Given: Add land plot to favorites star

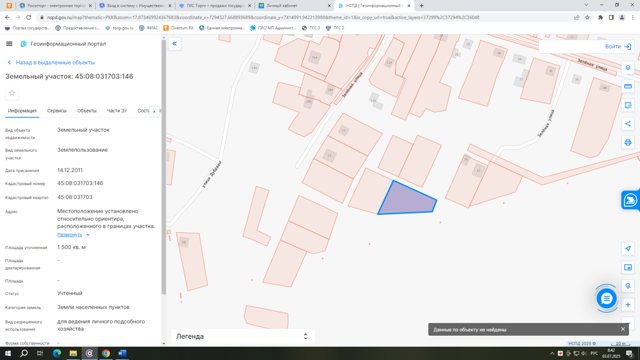Looking at the screenshot, I should [12, 93].
